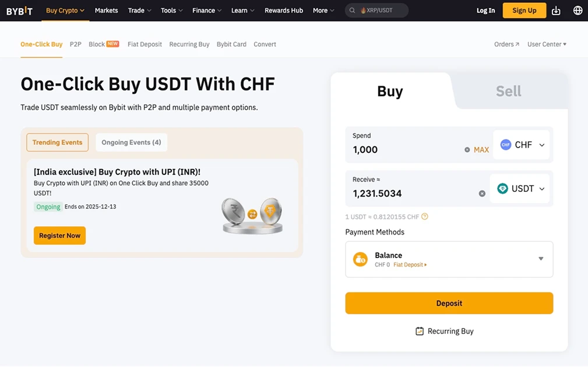Open the exchange rate tooltip question mark
The image size is (588, 367).
[424, 216]
